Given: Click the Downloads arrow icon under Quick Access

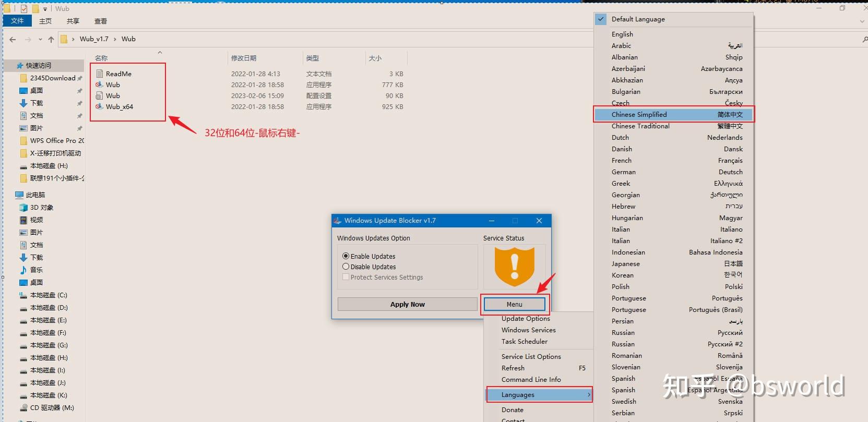Looking at the screenshot, I should (x=23, y=103).
